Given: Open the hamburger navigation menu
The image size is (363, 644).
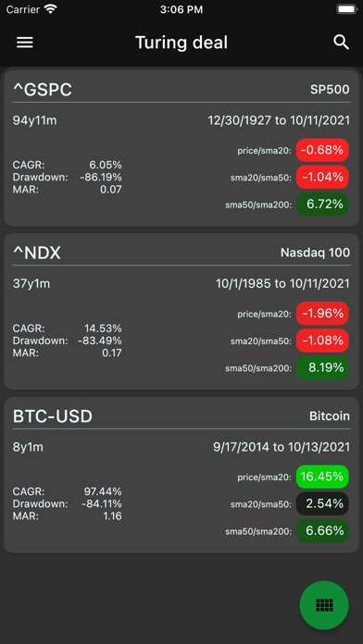Looking at the screenshot, I should point(25,43).
